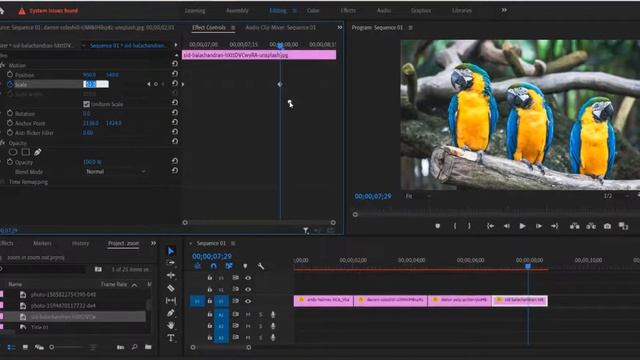The image size is (640, 360).
Task: Select the Ripple Edit tool
Action: click(171, 276)
